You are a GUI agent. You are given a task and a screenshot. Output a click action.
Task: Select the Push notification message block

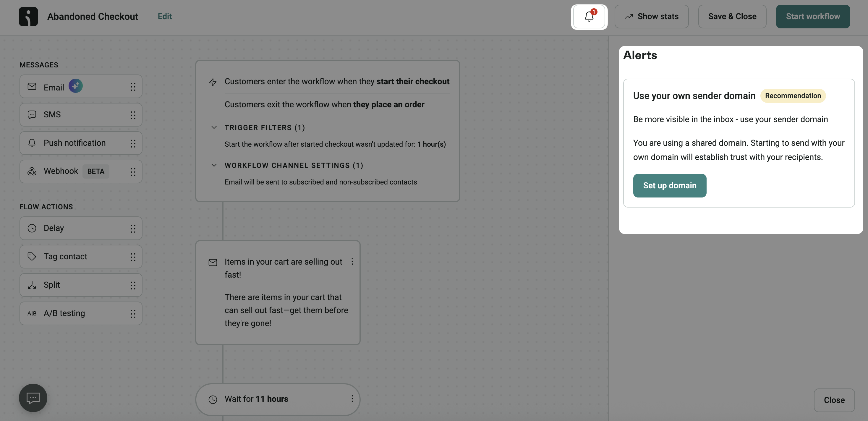pyautogui.click(x=75, y=143)
